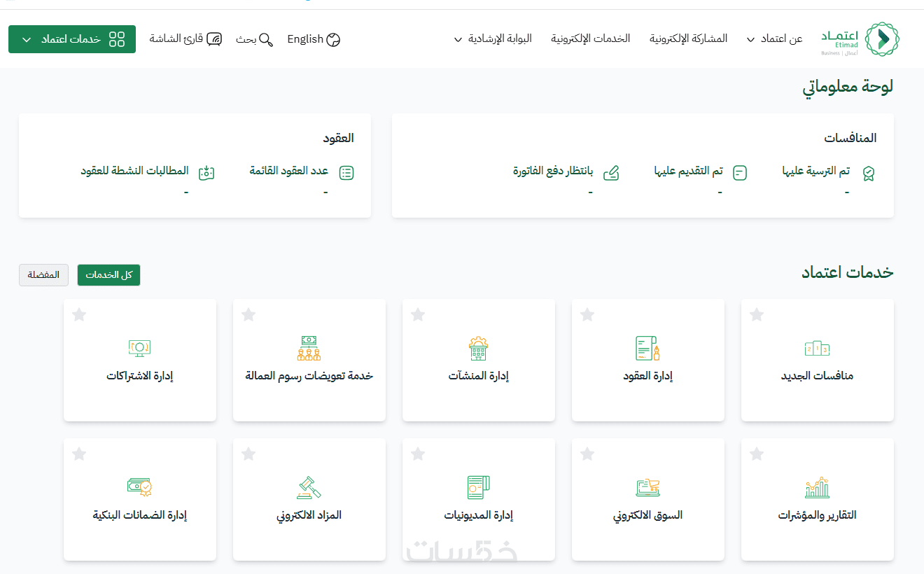Open إدارة الاشتراكات service label
The image size is (924, 574).
tap(139, 376)
